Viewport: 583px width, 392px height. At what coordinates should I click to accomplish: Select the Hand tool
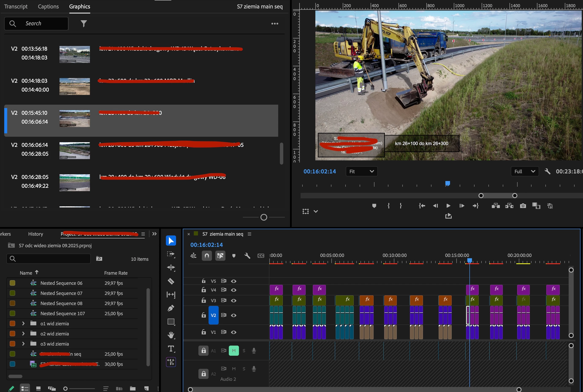pyautogui.click(x=171, y=335)
